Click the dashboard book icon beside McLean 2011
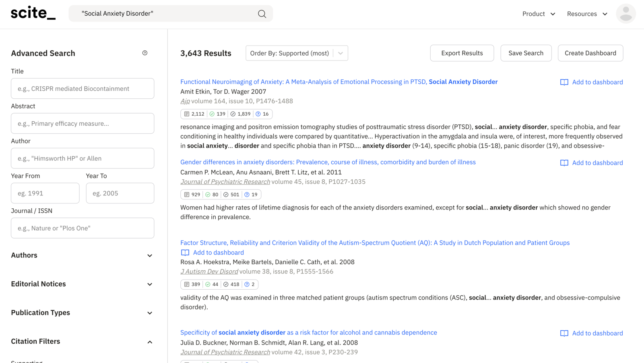Image resolution: width=644 pixels, height=363 pixels. [564, 162]
